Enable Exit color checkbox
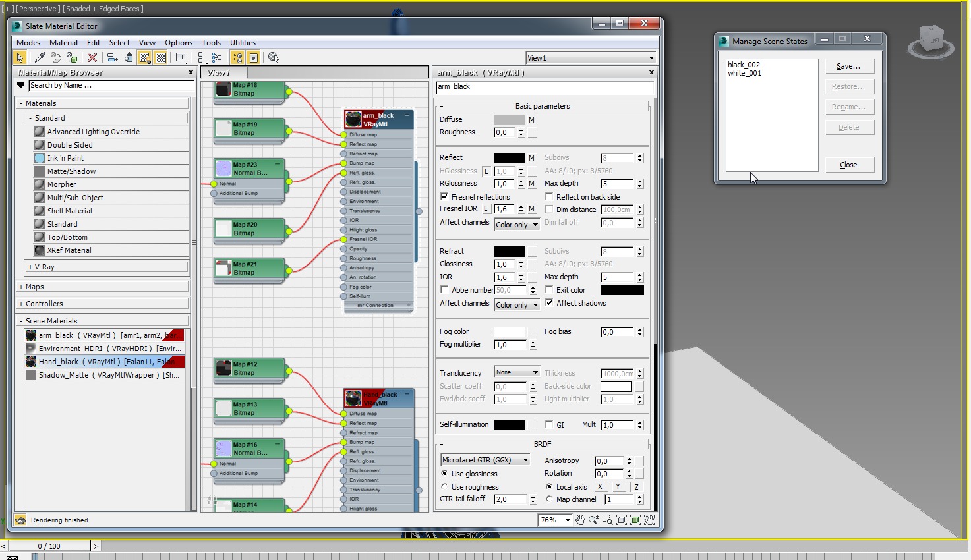This screenshot has height=560, width=971. pyautogui.click(x=549, y=289)
